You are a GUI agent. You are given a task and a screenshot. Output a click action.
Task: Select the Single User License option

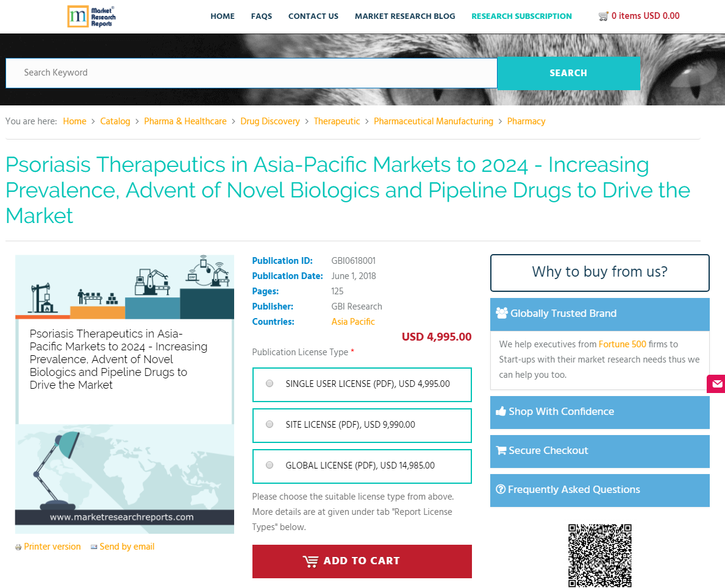pyautogui.click(x=269, y=383)
